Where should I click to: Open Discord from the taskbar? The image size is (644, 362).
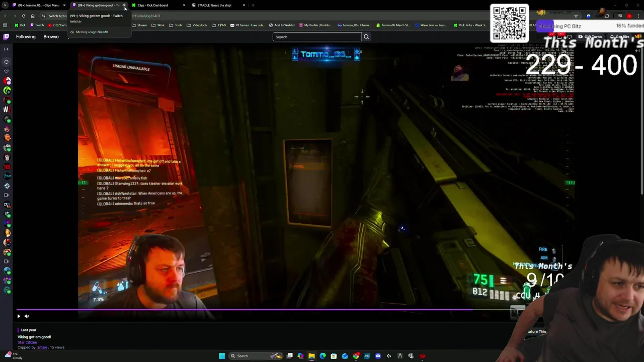tap(378, 356)
